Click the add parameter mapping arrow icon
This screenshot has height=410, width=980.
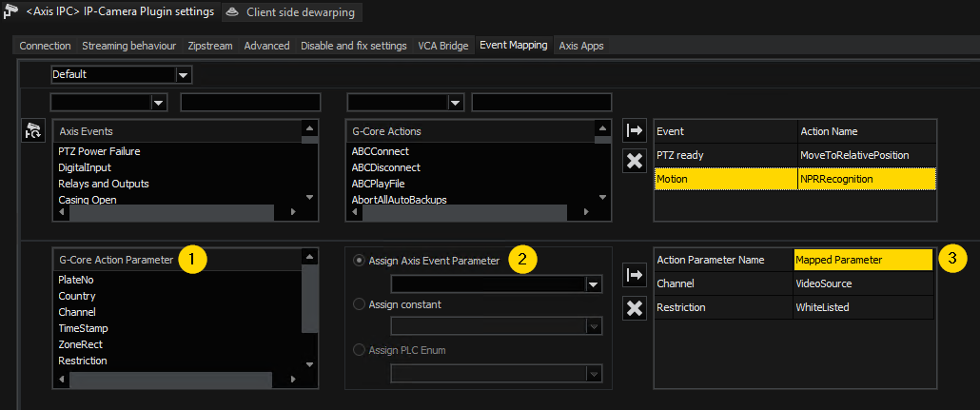click(x=635, y=276)
